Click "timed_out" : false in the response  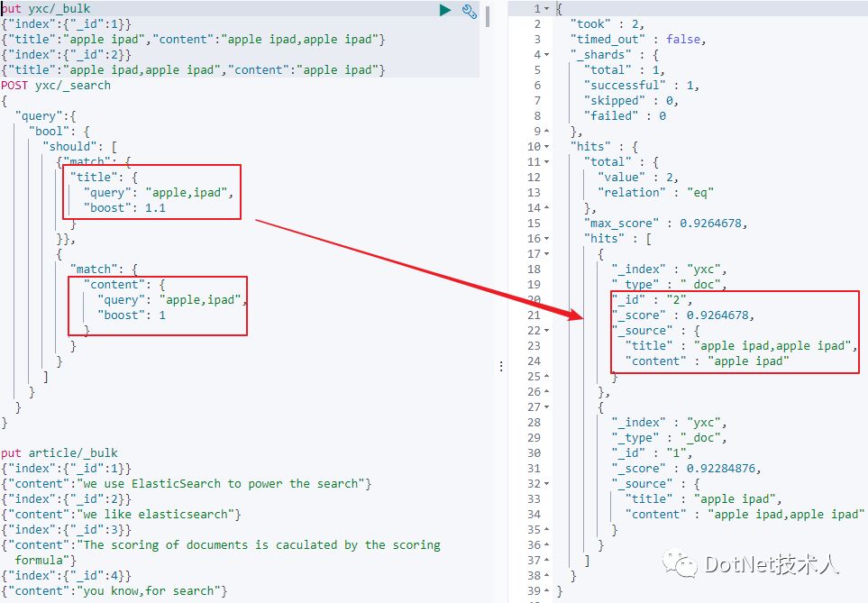click(638, 40)
